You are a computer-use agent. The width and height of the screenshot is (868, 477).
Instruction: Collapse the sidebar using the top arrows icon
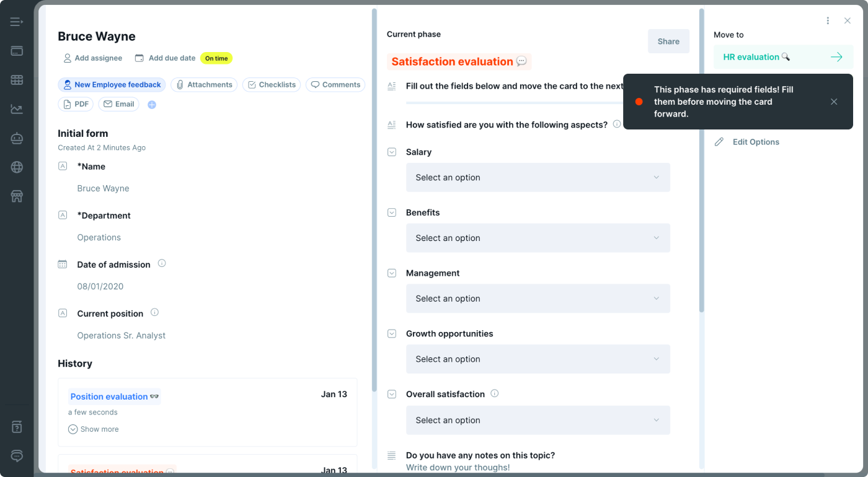[x=16, y=21]
